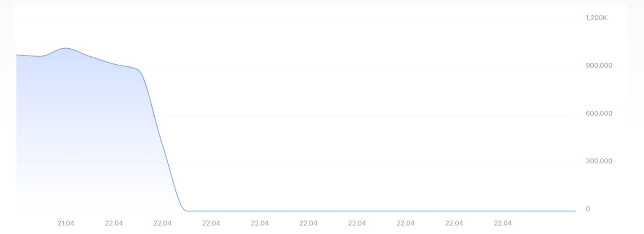Click the second 22.04 date label
Screen dimensions: 644x234
pyautogui.click(x=163, y=223)
